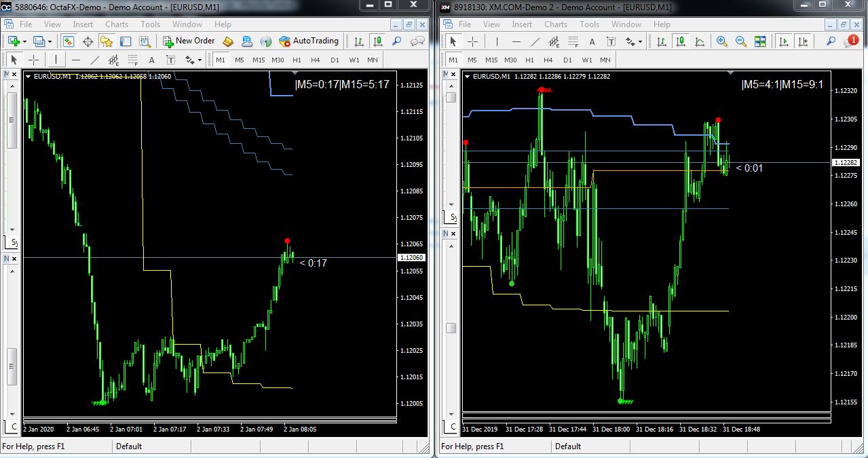The height and width of the screenshot is (458, 868).
Task: Select equidistant channel tool in OctaFX
Action: pos(113,60)
